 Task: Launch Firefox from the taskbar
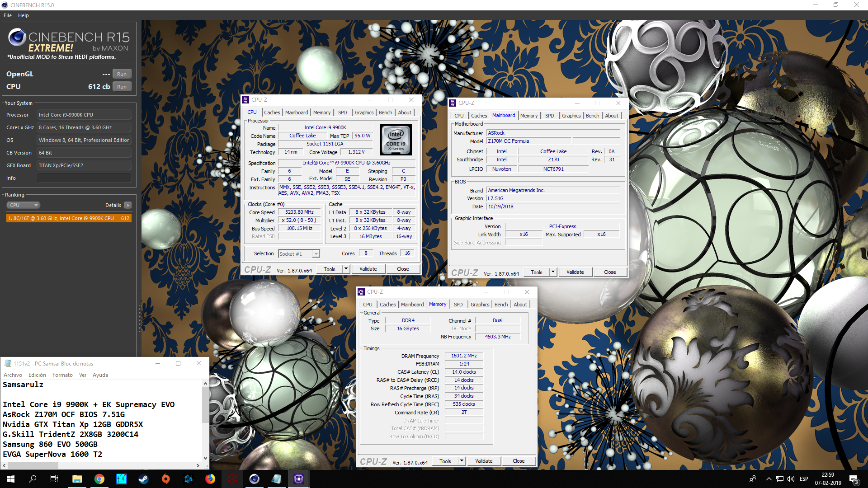210,479
